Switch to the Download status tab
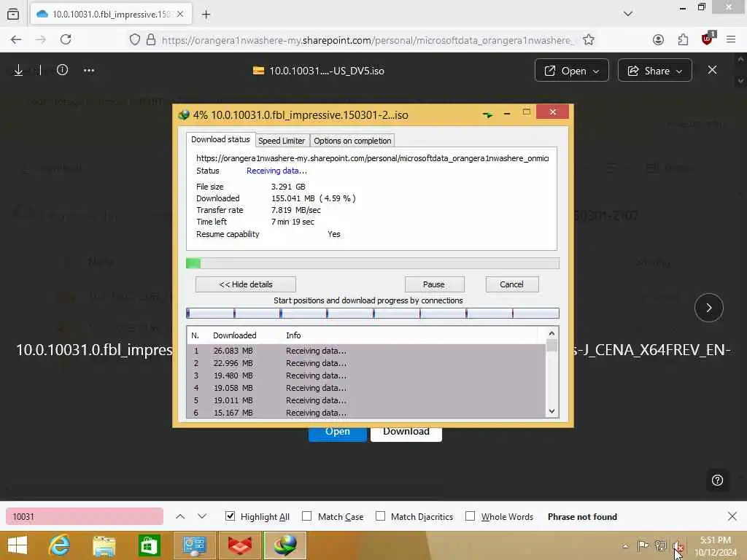 (x=220, y=139)
